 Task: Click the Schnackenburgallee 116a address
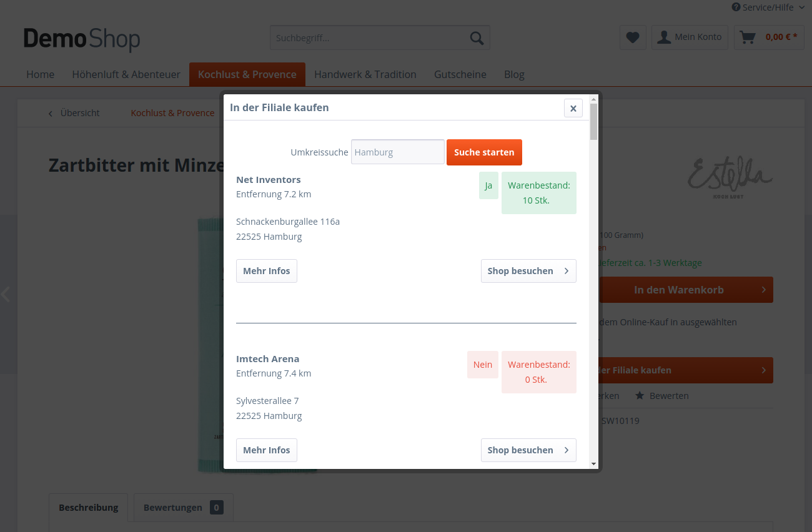click(288, 222)
